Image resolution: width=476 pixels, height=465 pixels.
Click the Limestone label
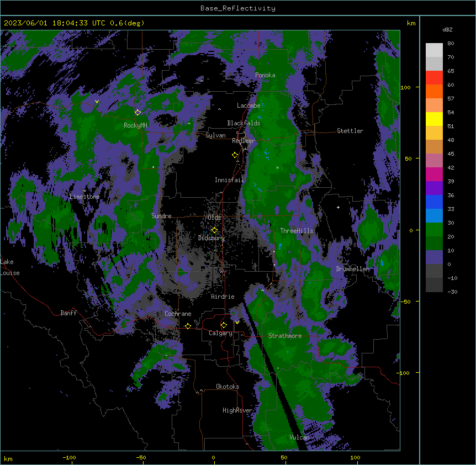tap(84, 197)
